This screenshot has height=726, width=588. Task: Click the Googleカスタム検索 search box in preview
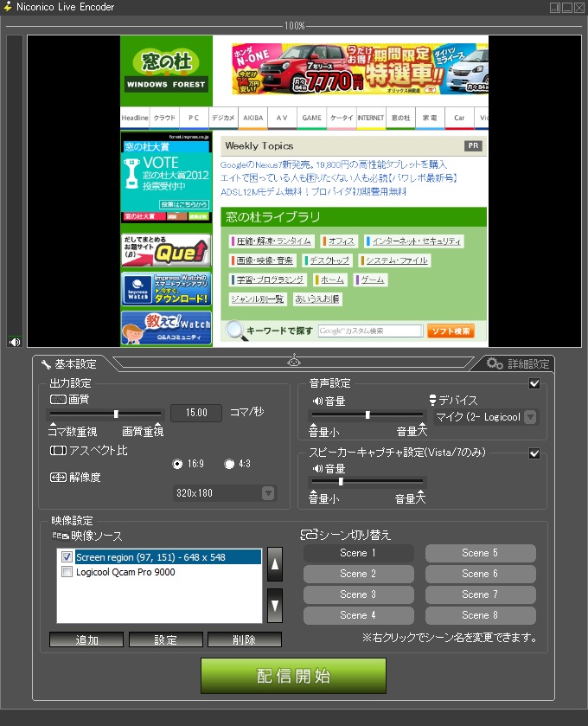371,331
